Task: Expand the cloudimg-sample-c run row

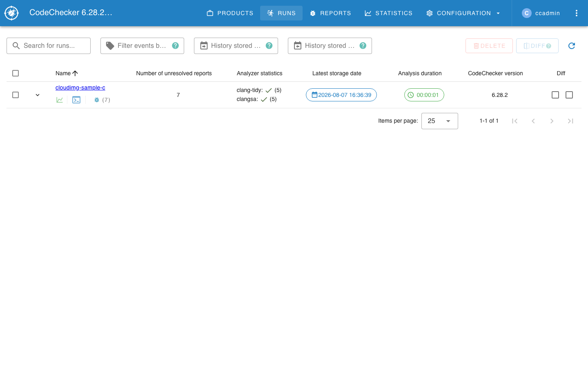Action: click(x=38, y=95)
